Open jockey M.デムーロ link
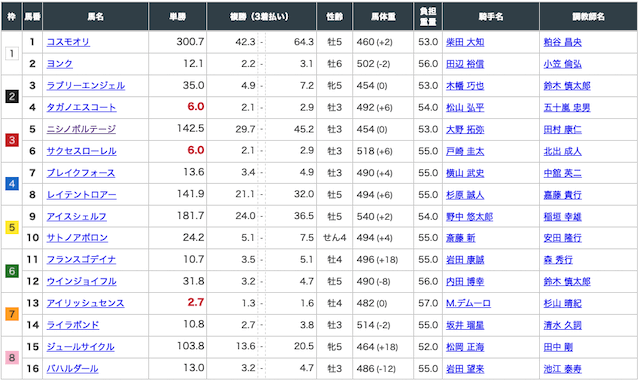This screenshot has width=640, height=381. pos(468,303)
